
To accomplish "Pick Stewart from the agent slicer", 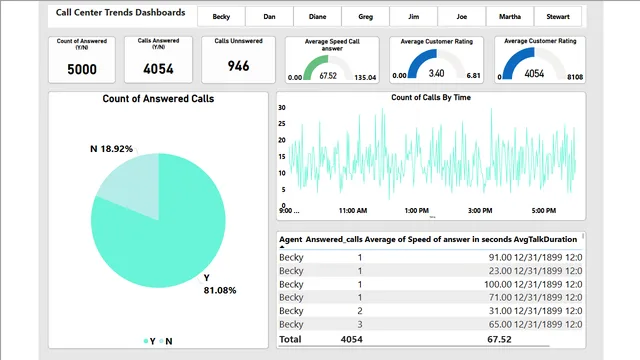I will coord(558,17).
